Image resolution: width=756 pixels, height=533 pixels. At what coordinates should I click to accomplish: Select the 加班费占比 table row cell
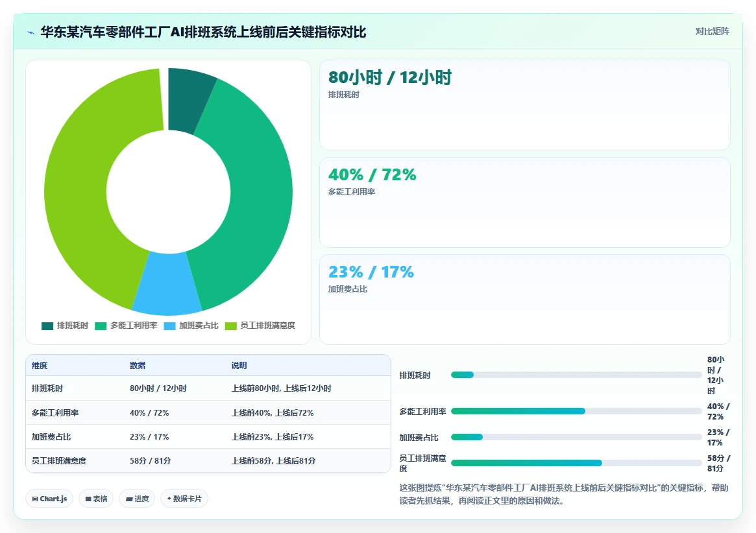(x=51, y=436)
